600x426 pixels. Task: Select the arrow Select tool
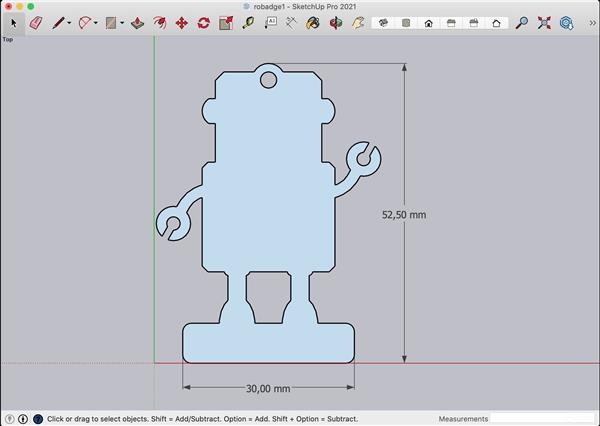pos(14,22)
